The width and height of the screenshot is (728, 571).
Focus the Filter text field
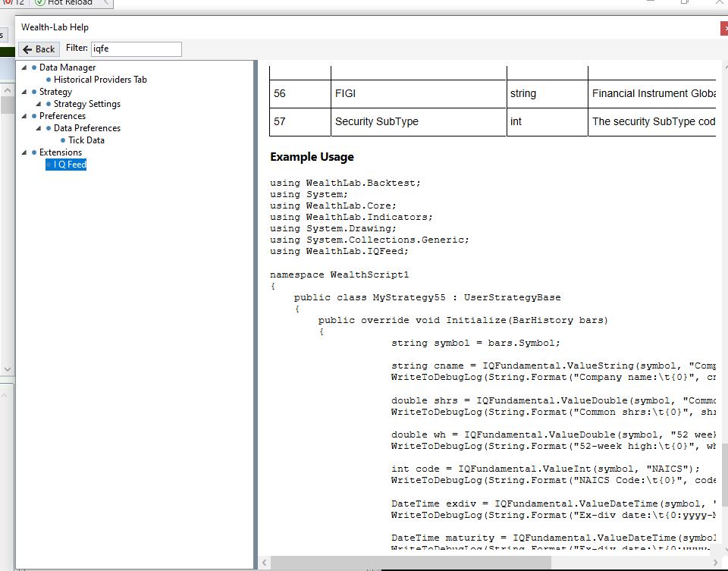[x=136, y=49]
